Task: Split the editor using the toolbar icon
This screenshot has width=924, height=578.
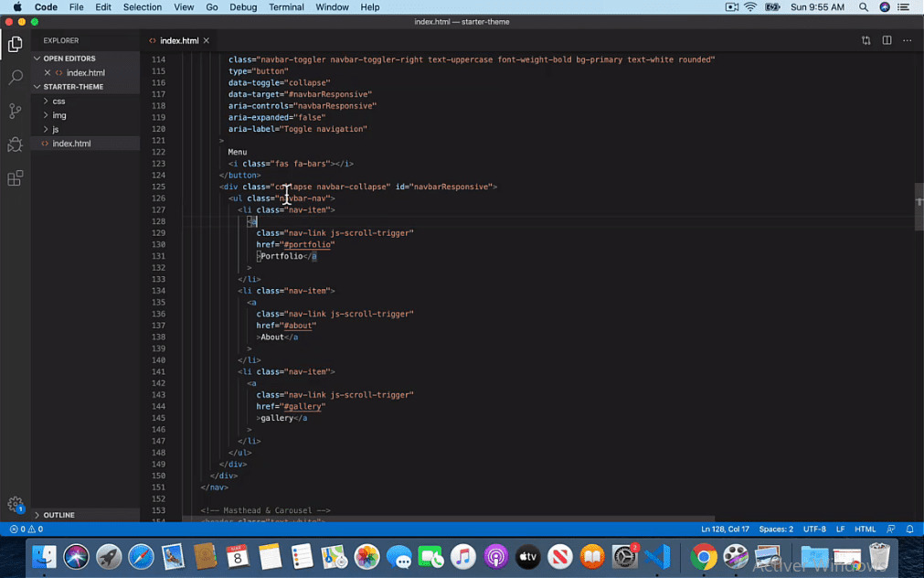Action: pyautogui.click(x=887, y=40)
